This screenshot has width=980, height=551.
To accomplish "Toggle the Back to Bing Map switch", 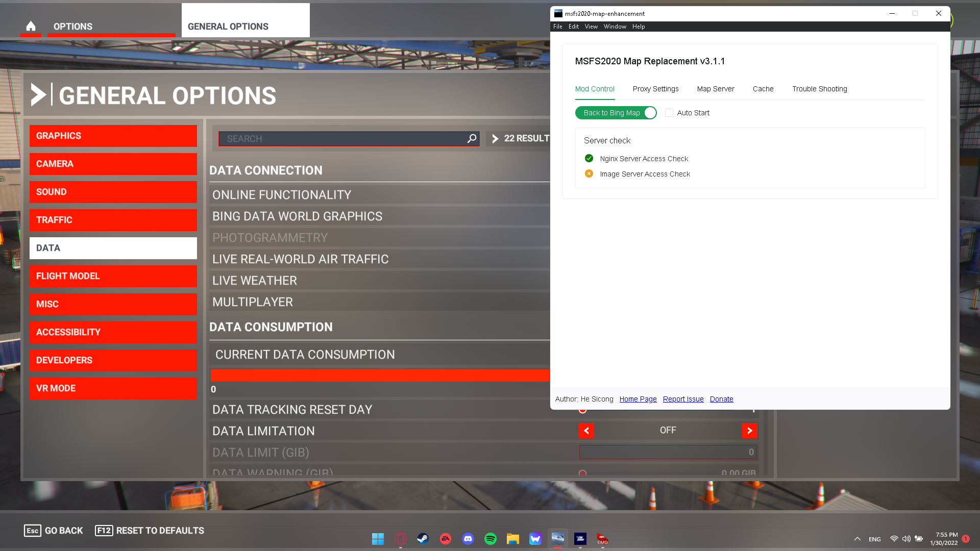I will coord(616,113).
